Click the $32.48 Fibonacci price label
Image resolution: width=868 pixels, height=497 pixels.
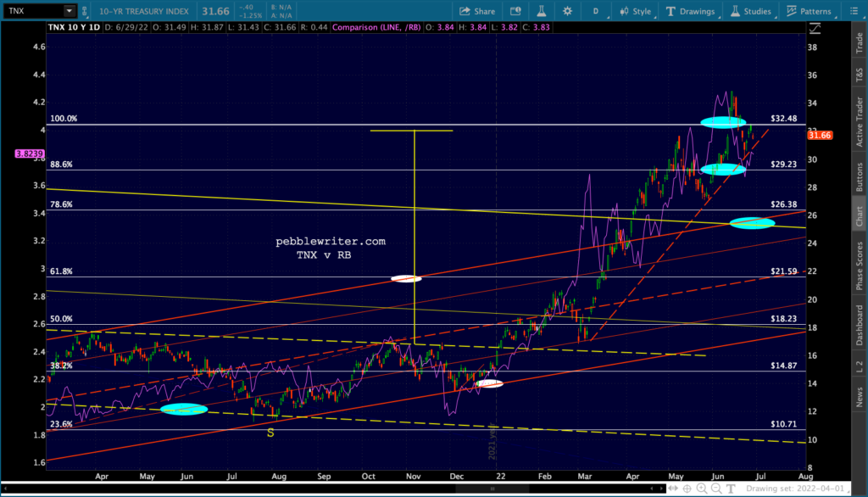coord(784,119)
